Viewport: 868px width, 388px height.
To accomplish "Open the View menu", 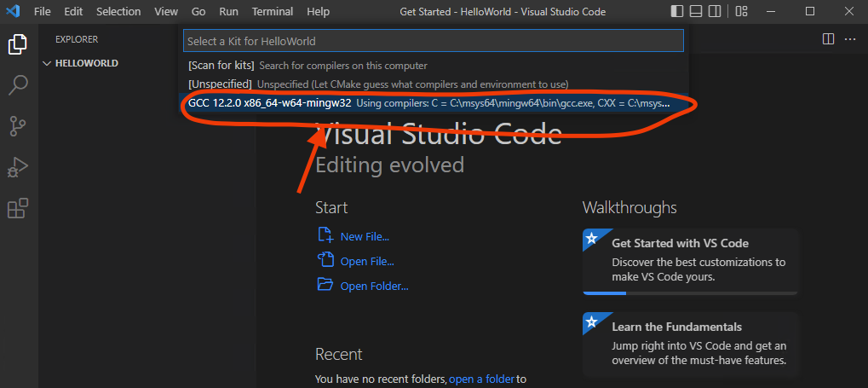I will pyautogui.click(x=166, y=12).
